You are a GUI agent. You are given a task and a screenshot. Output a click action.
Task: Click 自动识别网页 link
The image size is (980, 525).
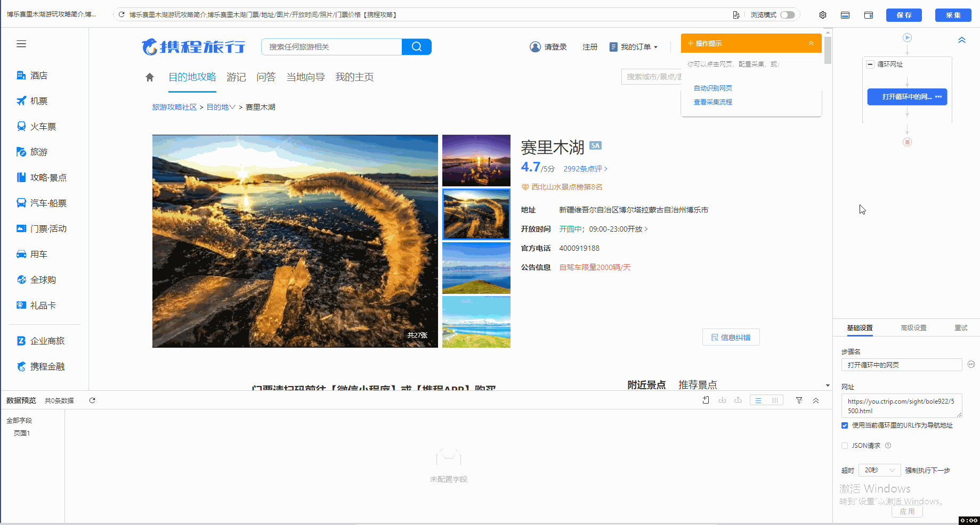[712, 88]
